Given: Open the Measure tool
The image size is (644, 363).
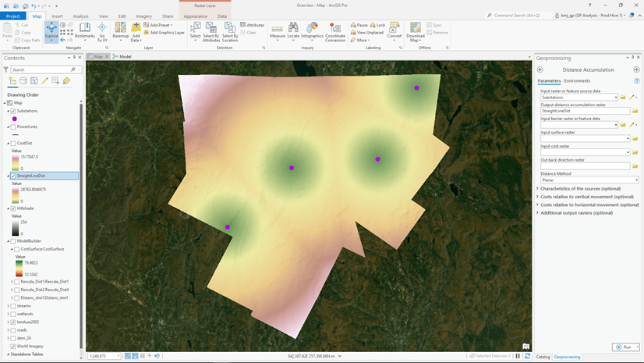Looking at the screenshot, I should [x=278, y=32].
